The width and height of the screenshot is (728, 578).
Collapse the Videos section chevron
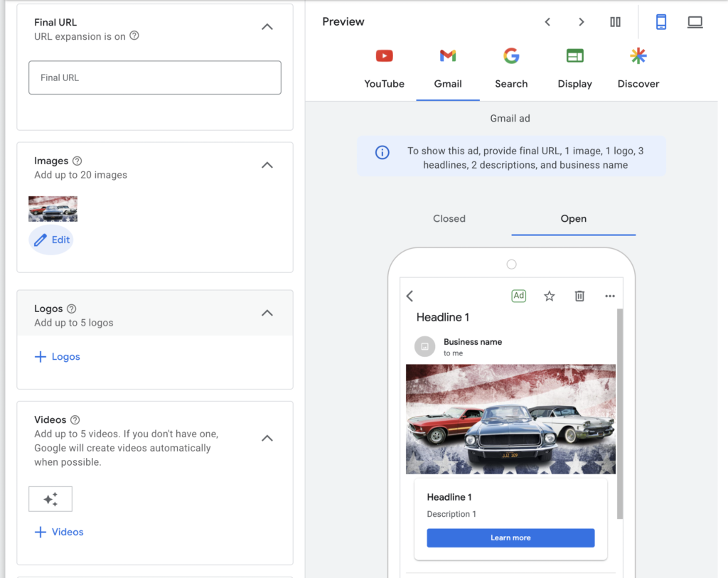[x=267, y=438]
